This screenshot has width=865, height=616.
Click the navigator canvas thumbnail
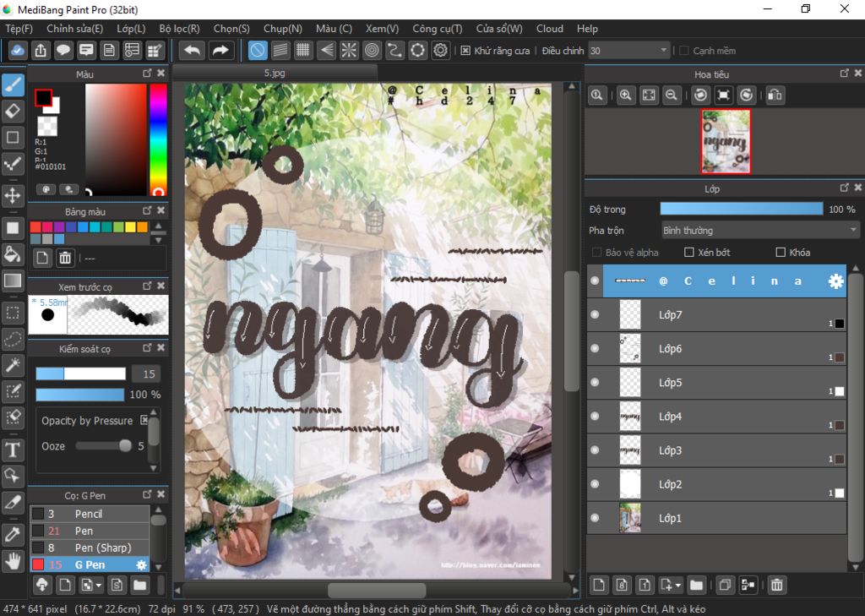(x=726, y=141)
